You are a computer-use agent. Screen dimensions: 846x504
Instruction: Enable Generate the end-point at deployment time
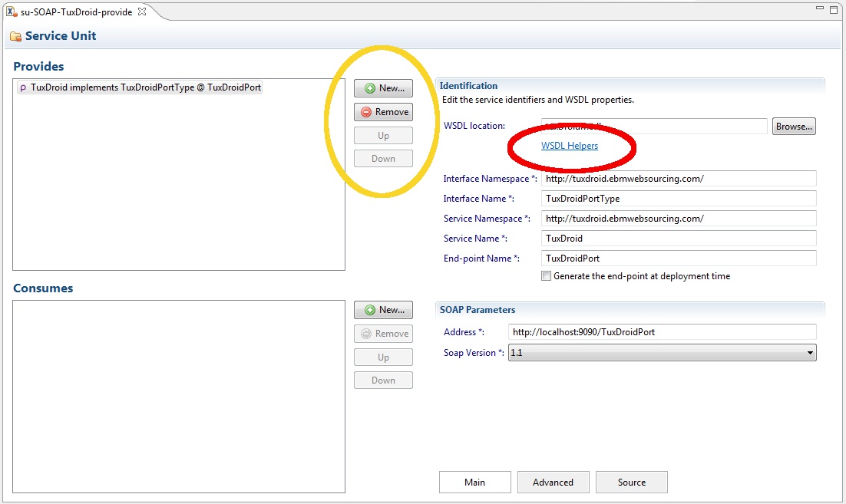click(546, 276)
